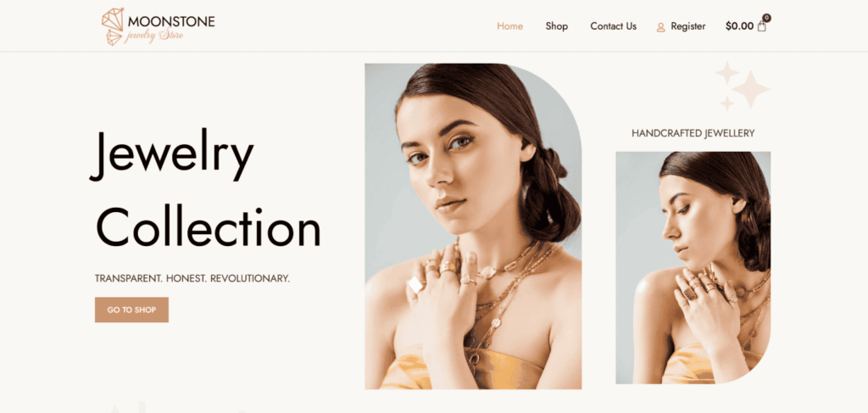This screenshot has height=413, width=868.
Task: Click the small top sparkle star
Action: (x=726, y=73)
